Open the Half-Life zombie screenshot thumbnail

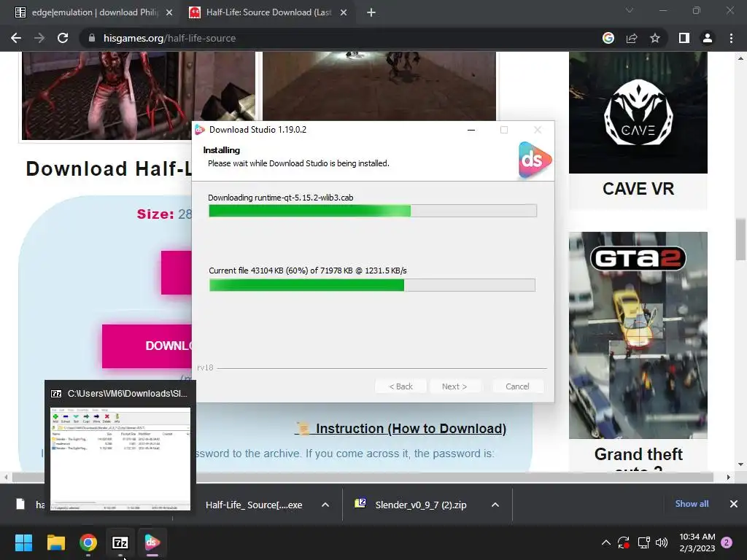pos(139,96)
